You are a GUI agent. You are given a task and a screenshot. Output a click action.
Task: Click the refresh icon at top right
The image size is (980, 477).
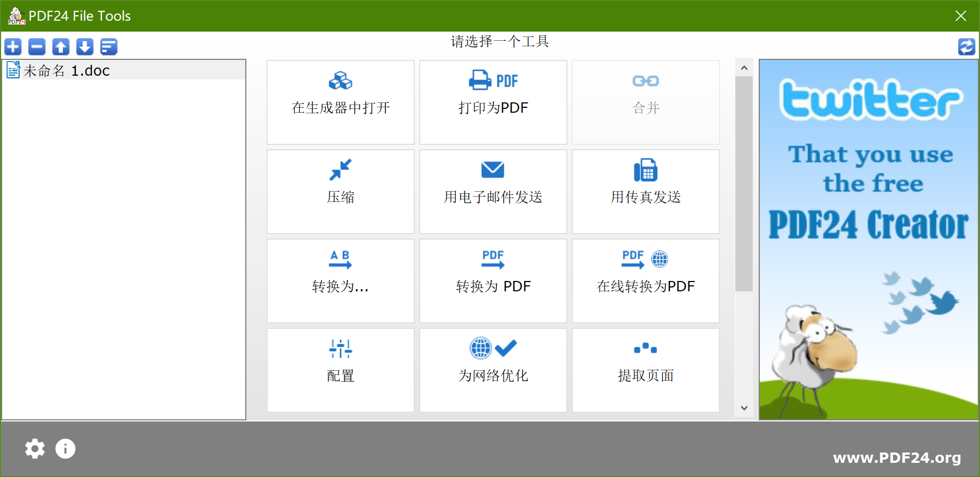coord(967,47)
